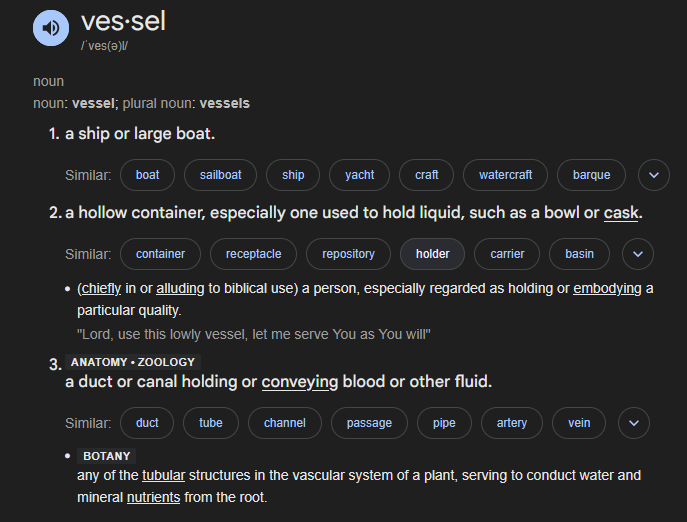Open the highlighted 'holder' chip
This screenshot has width=687, height=522.
click(432, 254)
